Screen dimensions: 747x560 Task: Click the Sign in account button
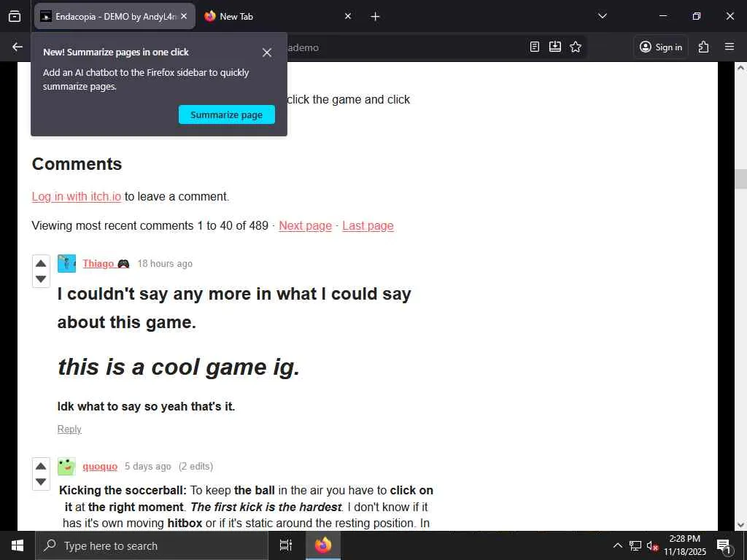click(661, 47)
